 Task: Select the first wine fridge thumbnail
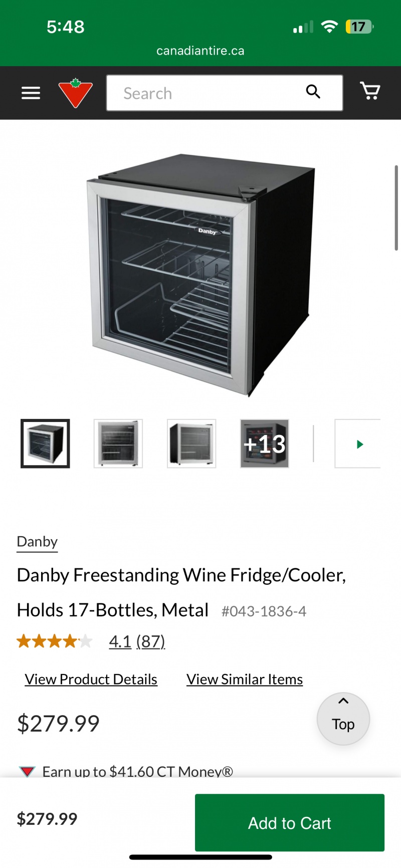[x=45, y=444]
